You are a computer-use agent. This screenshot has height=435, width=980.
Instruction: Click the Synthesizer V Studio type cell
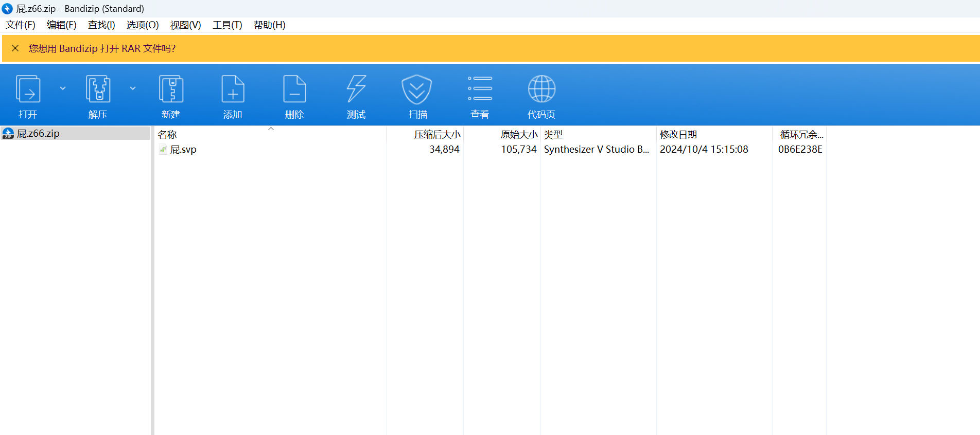[x=597, y=150]
